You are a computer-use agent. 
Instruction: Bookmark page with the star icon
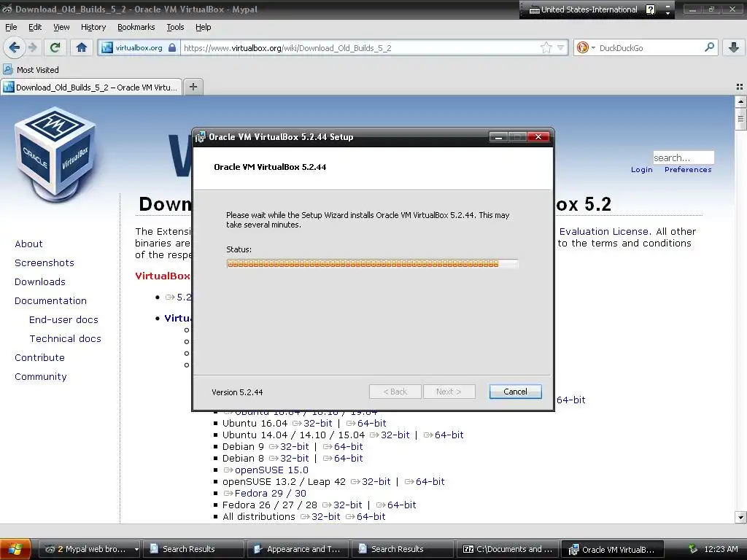(x=546, y=47)
